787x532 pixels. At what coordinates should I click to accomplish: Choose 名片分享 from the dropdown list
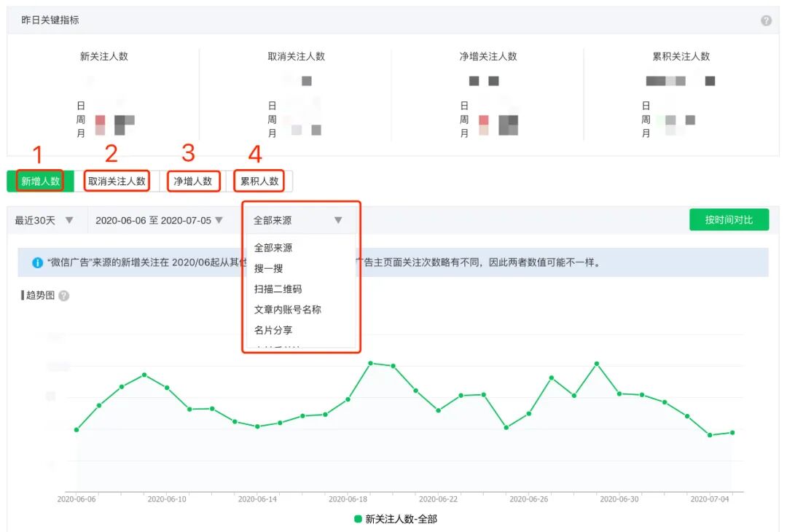pyautogui.click(x=273, y=329)
